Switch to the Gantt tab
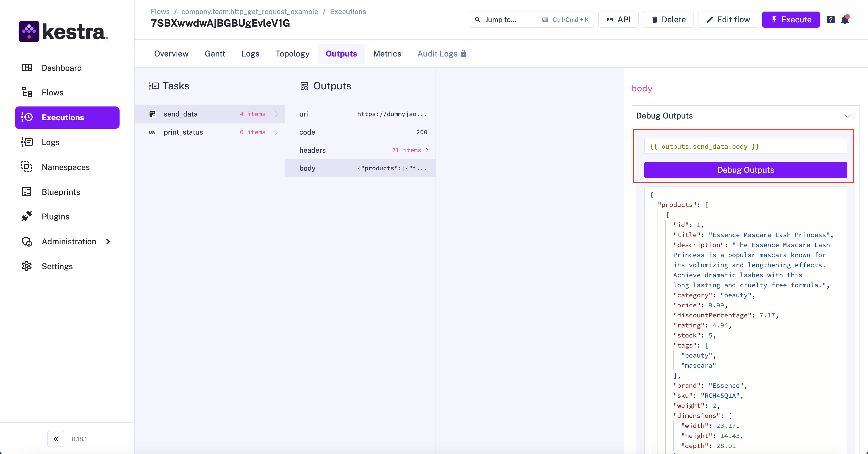 click(x=215, y=53)
